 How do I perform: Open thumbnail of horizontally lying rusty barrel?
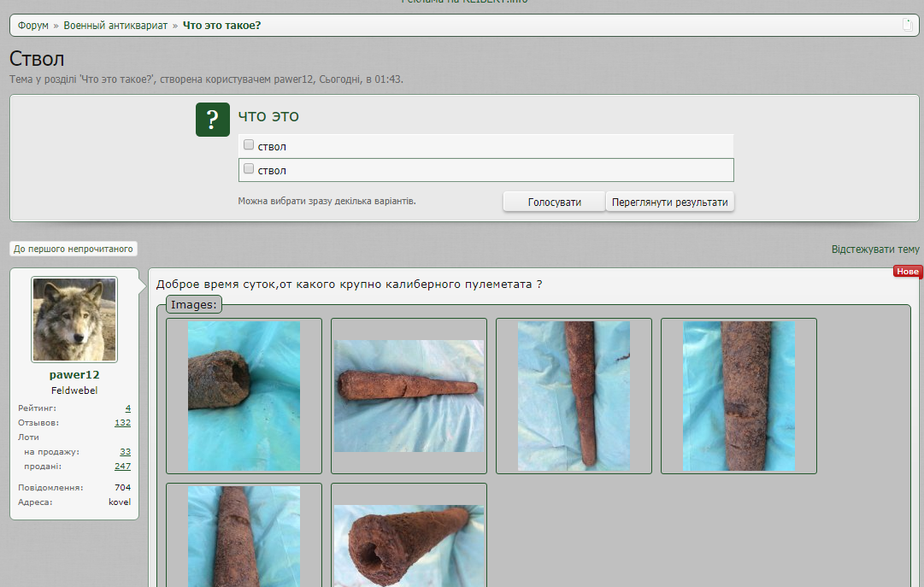(x=409, y=396)
